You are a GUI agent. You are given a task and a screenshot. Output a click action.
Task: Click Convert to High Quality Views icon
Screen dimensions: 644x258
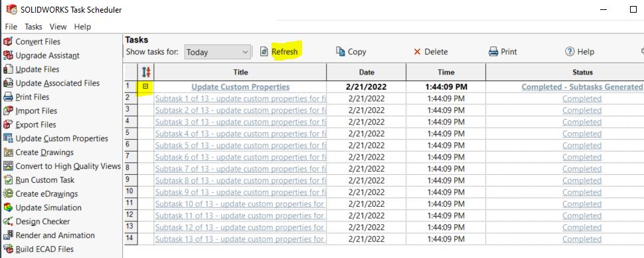[x=8, y=166]
